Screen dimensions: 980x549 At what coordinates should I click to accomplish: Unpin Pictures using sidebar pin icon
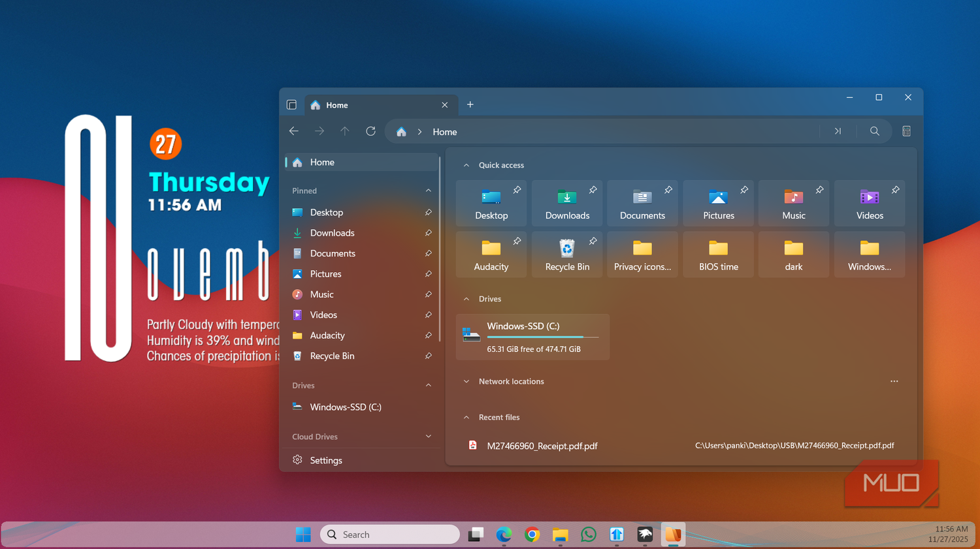(x=429, y=274)
